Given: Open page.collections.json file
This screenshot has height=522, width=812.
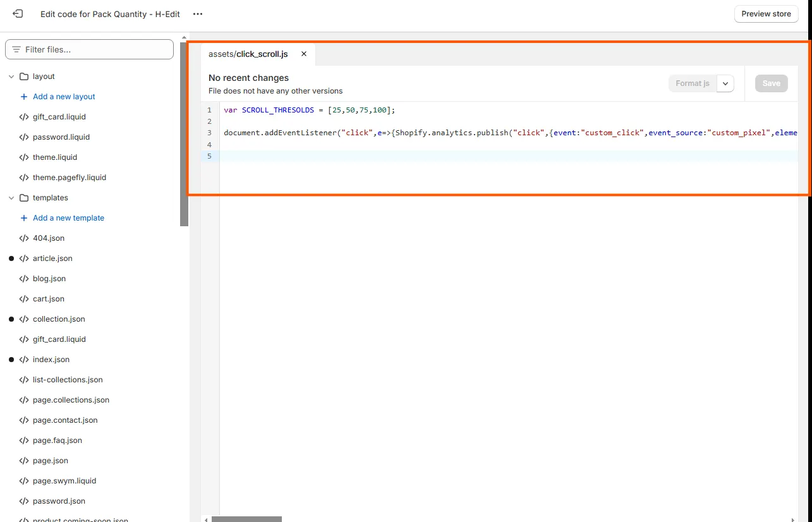Looking at the screenshot, I should [x=71, y=400].
